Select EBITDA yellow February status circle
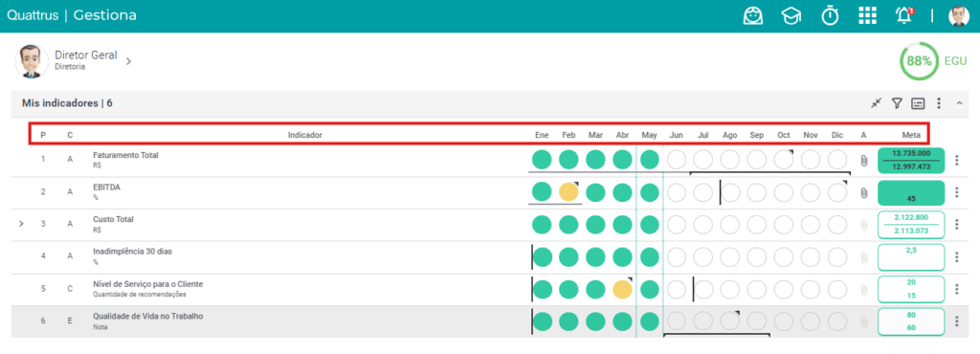 click(568, 191)
